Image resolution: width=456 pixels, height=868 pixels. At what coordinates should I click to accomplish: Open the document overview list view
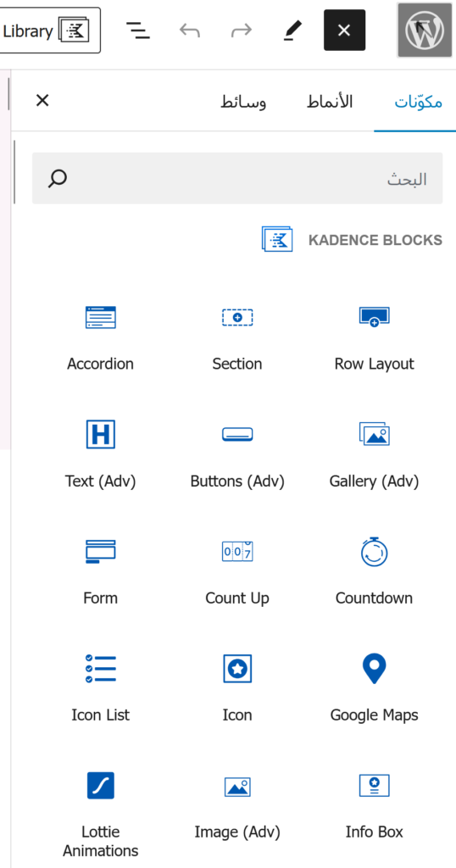[x=138, y=31]
